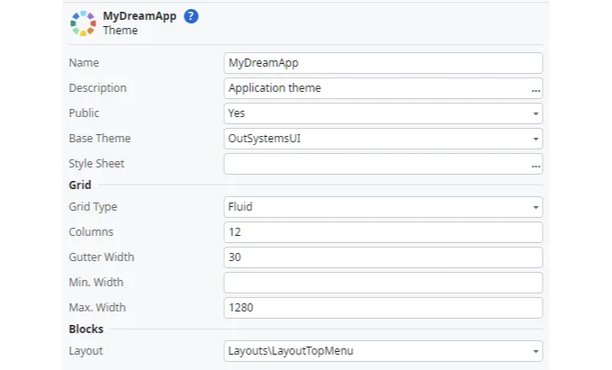Image resolution: width=612 pixels, height=370 pixels.
Task: Open the blue help question mark icon
Action: click(x=191, y=16)
